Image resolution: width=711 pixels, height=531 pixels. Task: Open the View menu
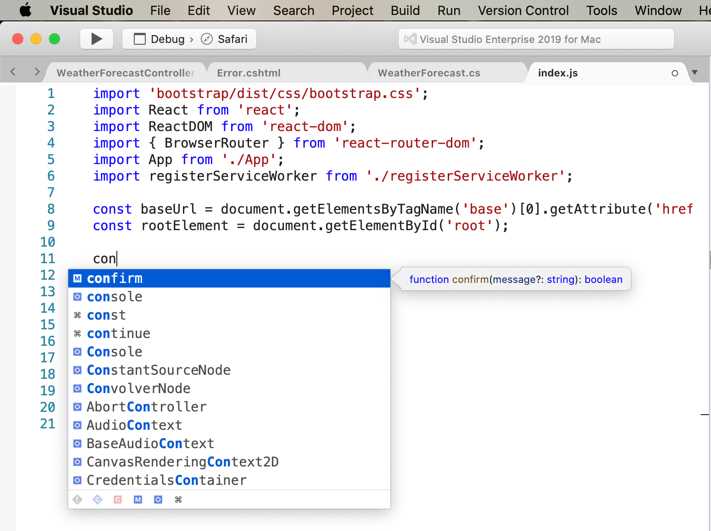tap(241, 10)
